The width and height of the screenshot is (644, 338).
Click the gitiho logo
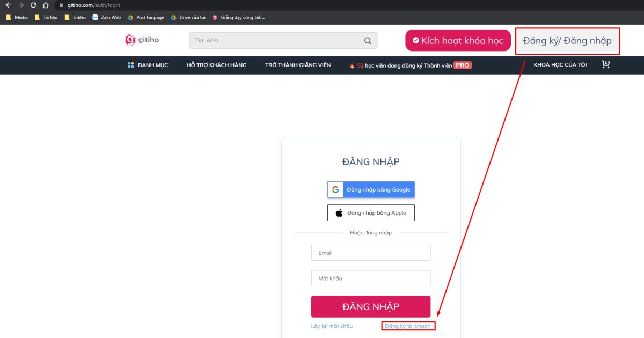point(142,40)
